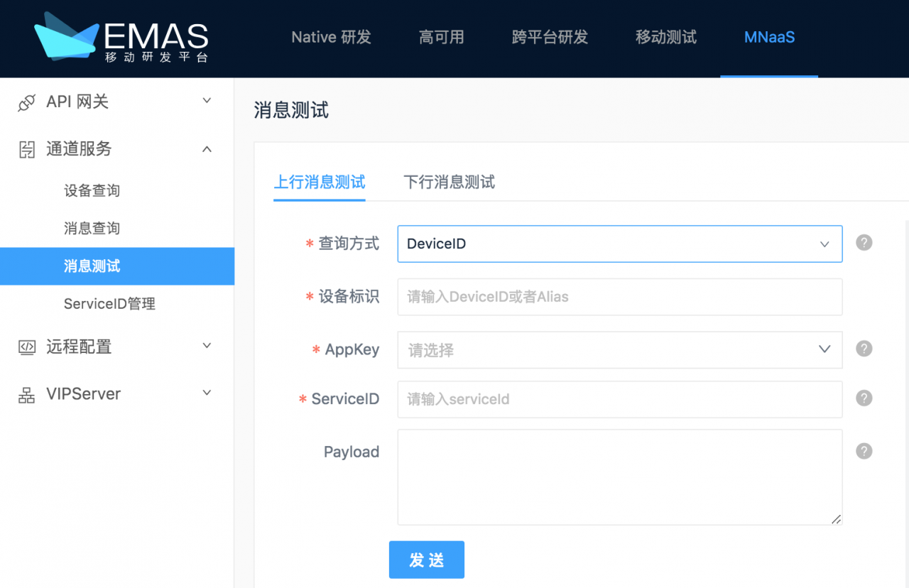Click the 消息测试 page heading
Screen dimensions: 909x588
pos(291,110)
